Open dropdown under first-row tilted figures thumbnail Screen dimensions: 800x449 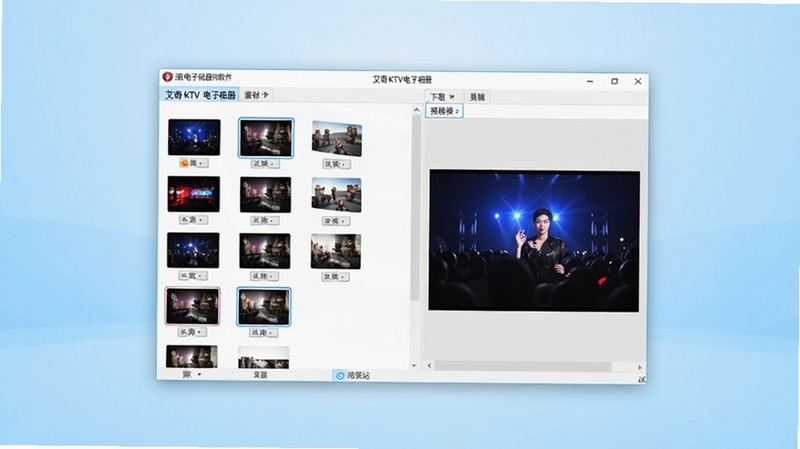(x=337, y=164)
